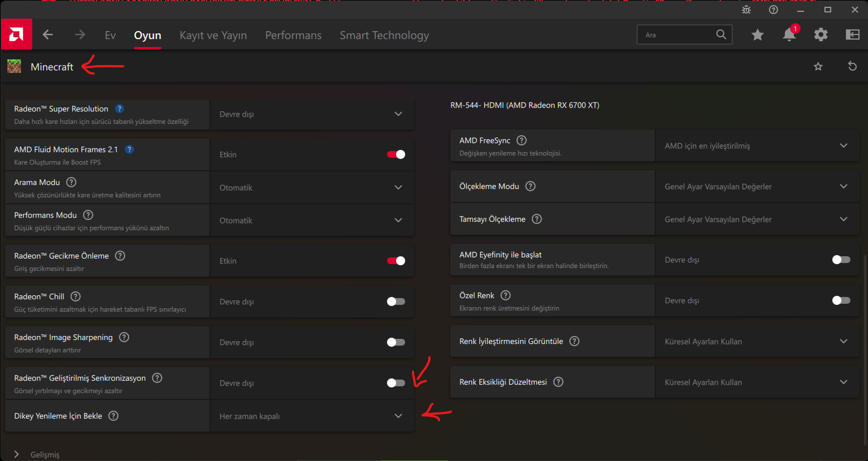868x461 pixels.
Task: Turn on Radeon Image Sharpening
Action: [x=396, y=342]
